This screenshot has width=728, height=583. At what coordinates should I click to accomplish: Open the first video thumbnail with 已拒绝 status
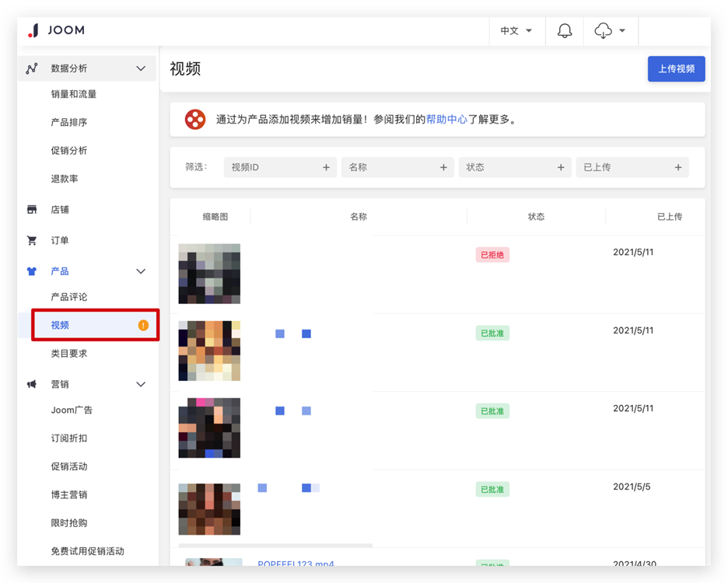[x=209, y=274]
